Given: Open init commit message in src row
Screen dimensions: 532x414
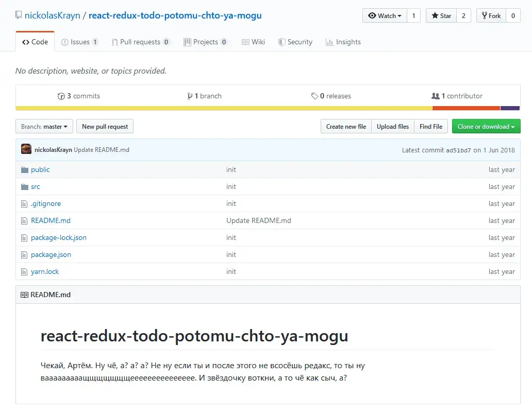Looking at the screenshot, I should (x=231, y=187).
